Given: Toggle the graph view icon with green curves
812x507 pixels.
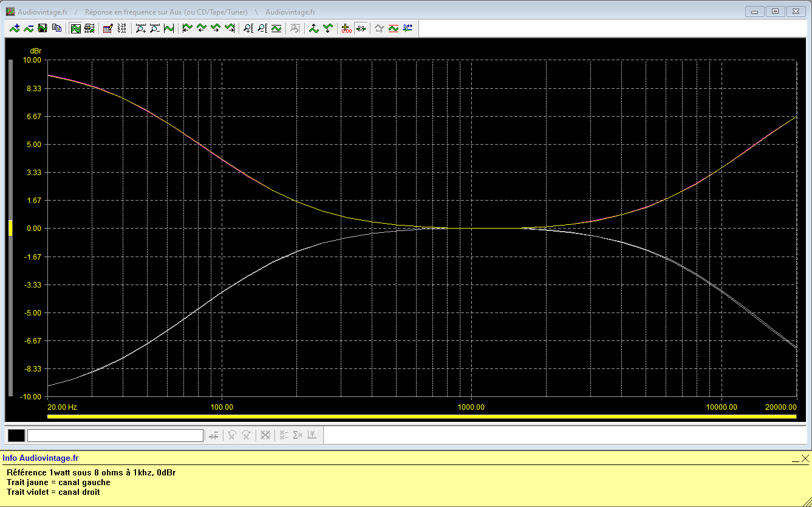Looking at the screenshot, I should click(75, 28).
